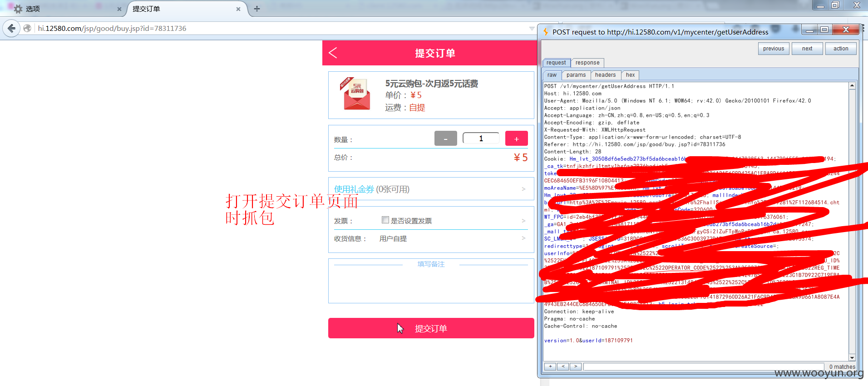Click the Referer header line text
The height and width of the screenshot is (386, 868).
click(x=635, y=144)
